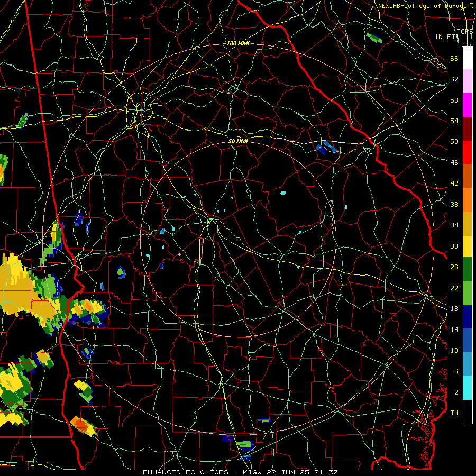The width and height of the screenshot is (476, 476).
Task: Click the TH legend label
Action: pos(454,413)
